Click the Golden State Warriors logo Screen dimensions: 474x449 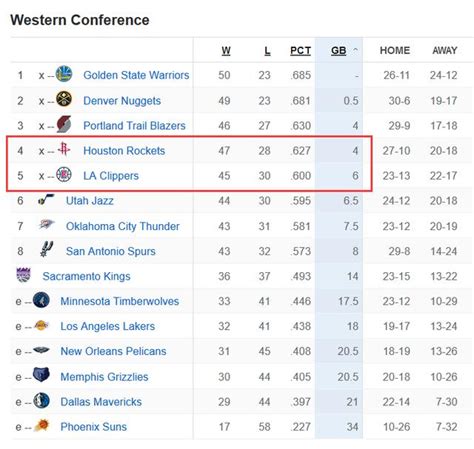(64, 74)
